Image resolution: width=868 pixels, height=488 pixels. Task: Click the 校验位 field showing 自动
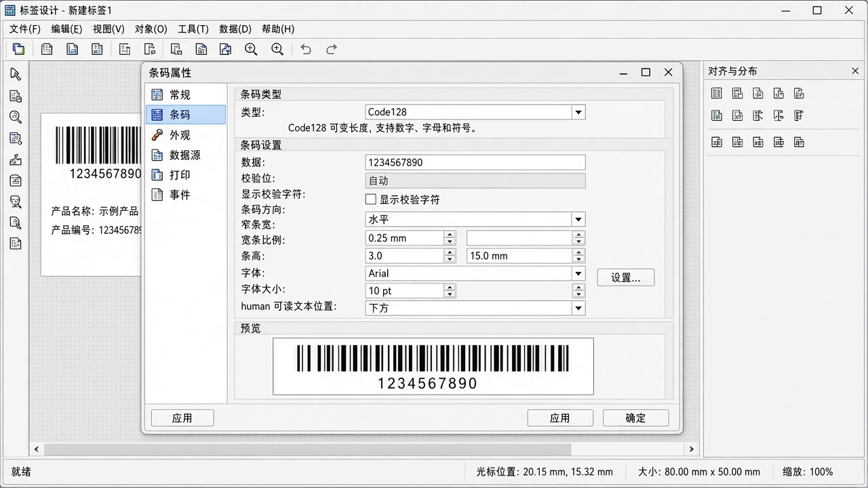(475, 181)
